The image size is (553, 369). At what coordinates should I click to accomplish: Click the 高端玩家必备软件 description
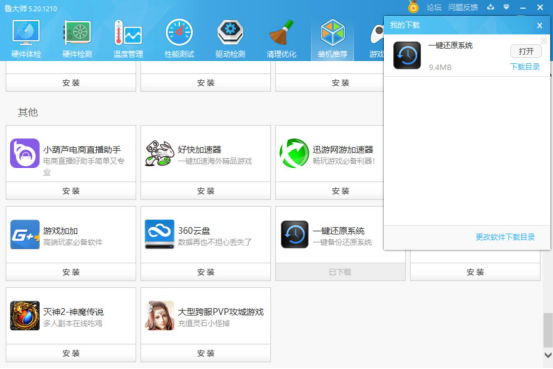73,242
